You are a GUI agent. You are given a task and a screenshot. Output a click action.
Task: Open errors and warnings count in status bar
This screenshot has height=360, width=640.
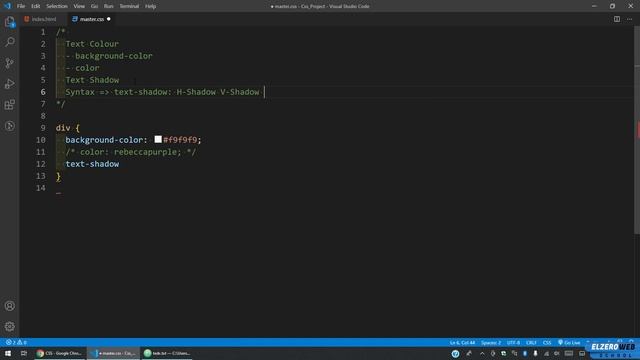[16, 342]
